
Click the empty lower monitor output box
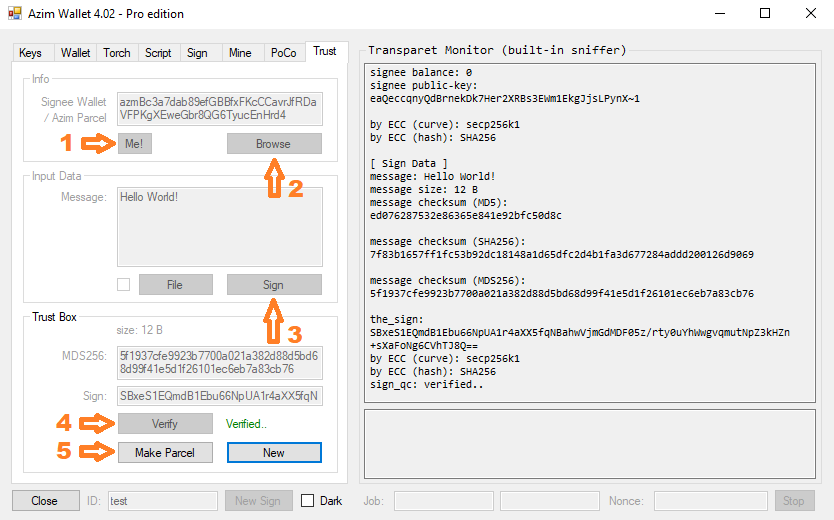[590, 444]
